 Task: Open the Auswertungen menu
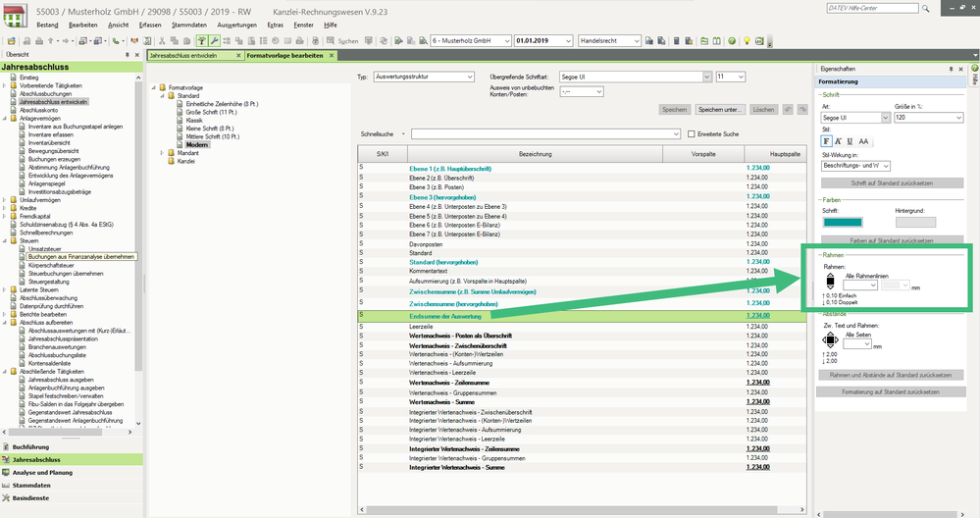pyautogui.click(x=236, y=25)
